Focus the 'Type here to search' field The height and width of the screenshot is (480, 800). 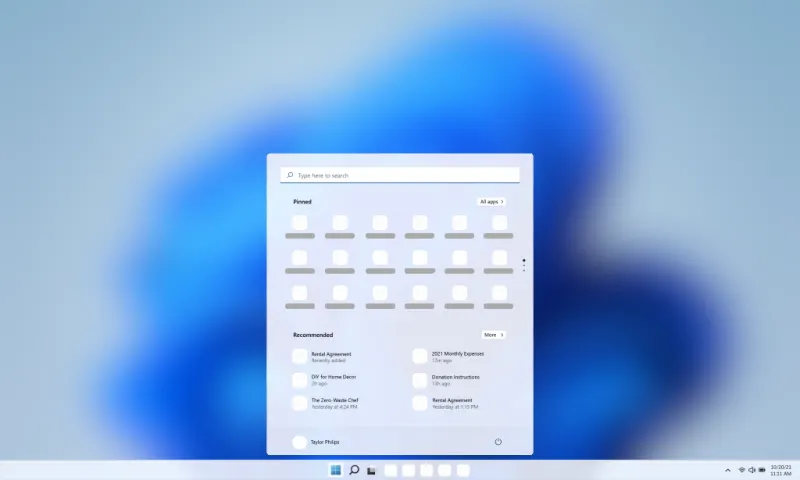(x=400, y=175)
